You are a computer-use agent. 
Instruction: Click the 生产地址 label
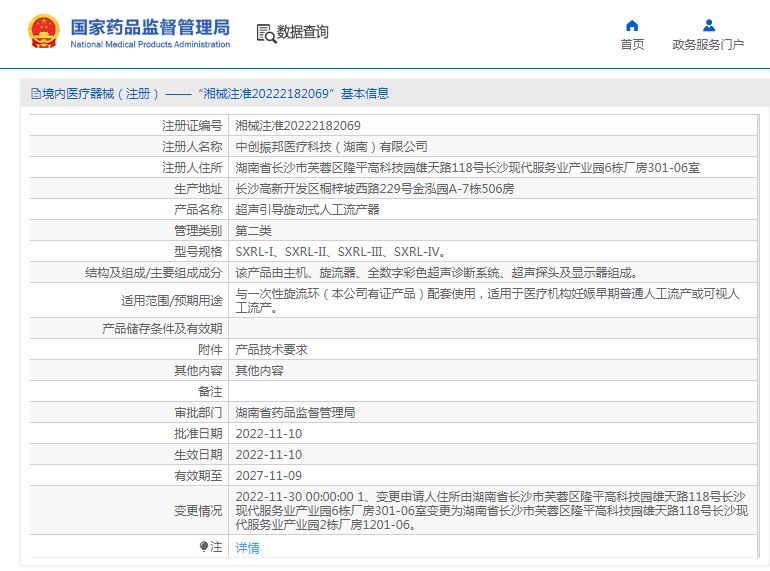click(198, 189)
